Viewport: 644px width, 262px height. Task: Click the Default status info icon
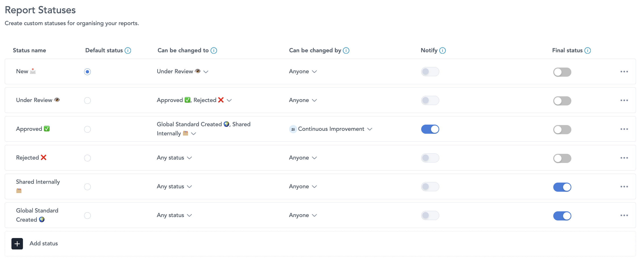click(x=128, y=50)
